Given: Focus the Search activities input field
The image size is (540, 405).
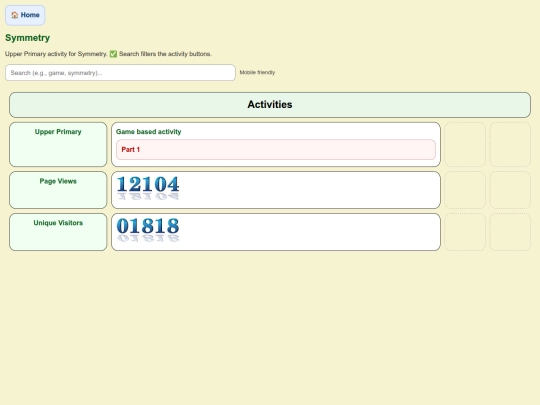Looking at the screenshot, I should pos(120,73).
